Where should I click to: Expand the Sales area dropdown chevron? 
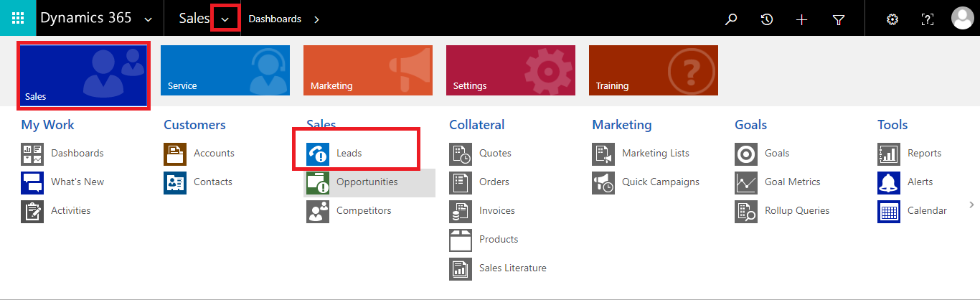tap(225, 19)
